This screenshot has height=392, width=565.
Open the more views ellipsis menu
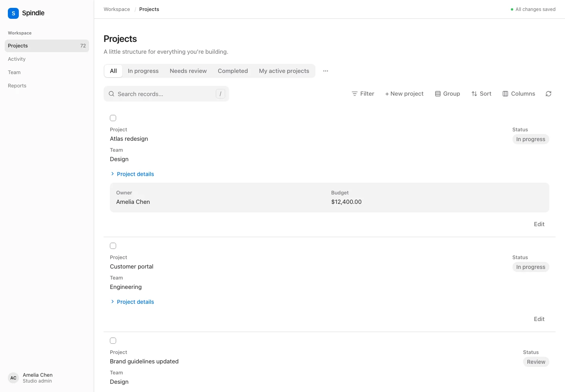(326, 71)
